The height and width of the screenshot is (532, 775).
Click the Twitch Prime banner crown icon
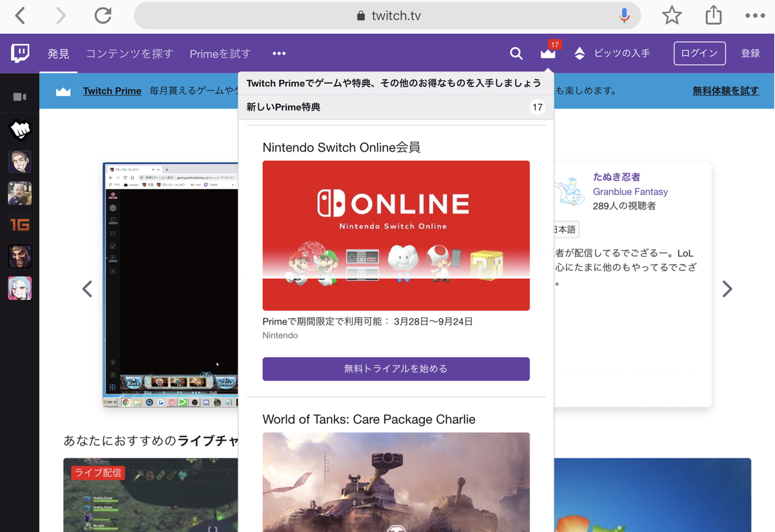tap(63, 91)
